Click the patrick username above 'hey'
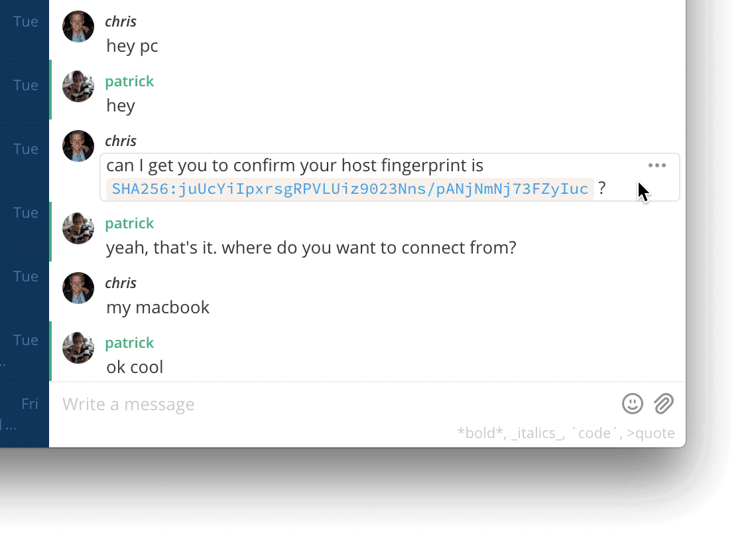 pyautogui.click(x=129, y=81)
